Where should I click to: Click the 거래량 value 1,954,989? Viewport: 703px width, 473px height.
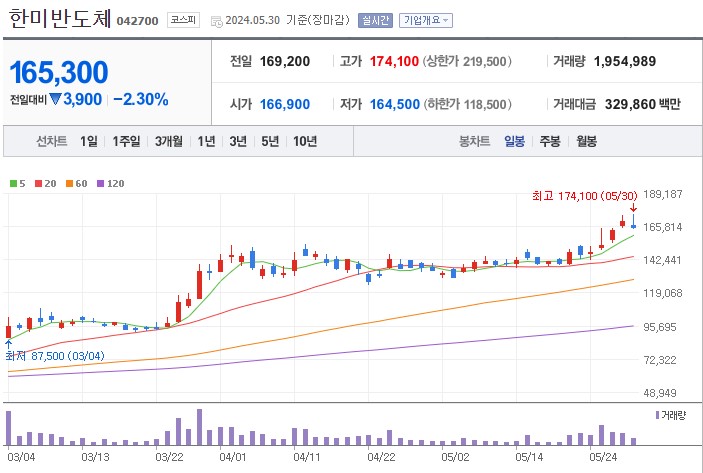[625, 61]
